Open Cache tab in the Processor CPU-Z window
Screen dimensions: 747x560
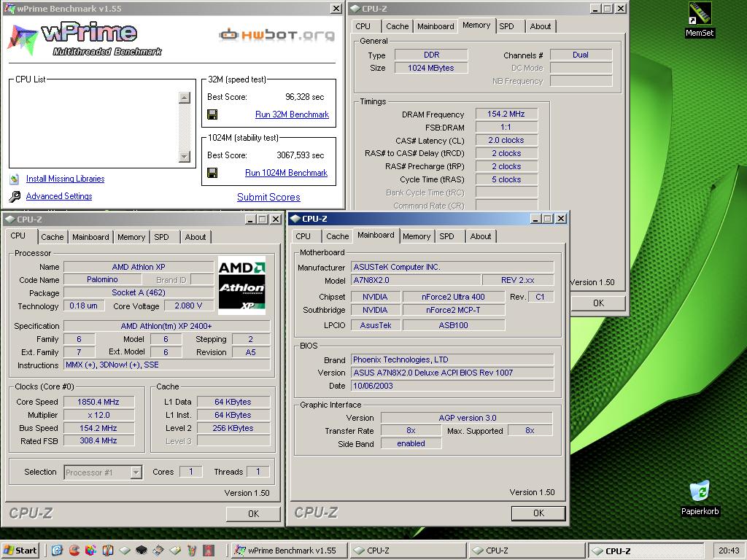pos(52,237)
